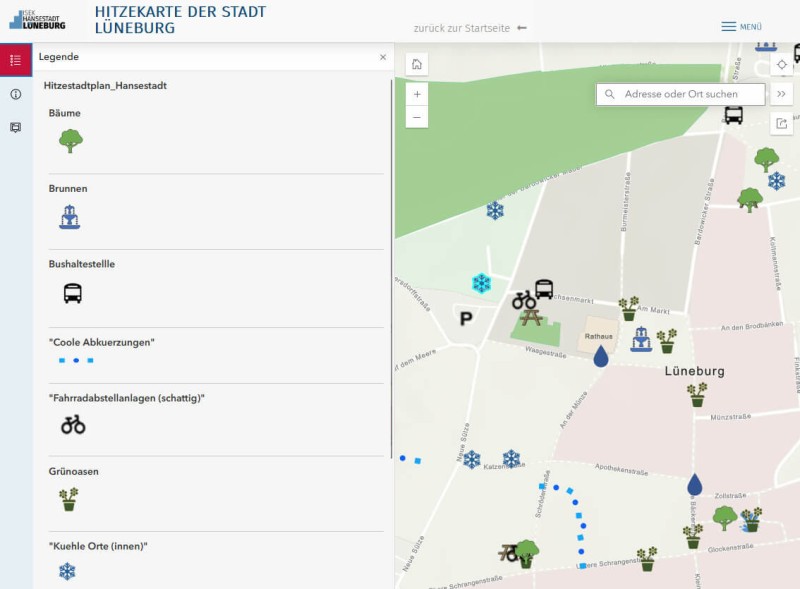
Task: Select the parking P marker on map
Action: click(465, 319)
